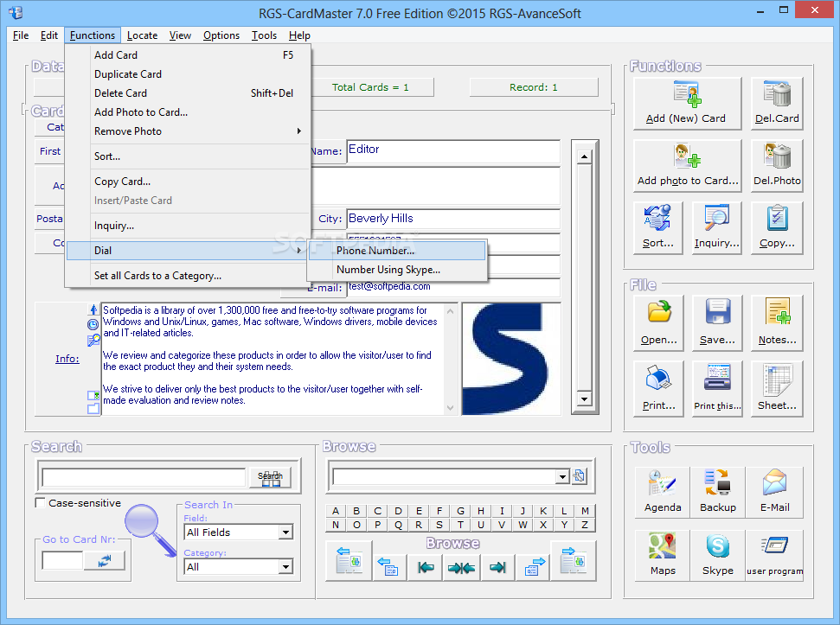
Task: Click the Save floppy disk icon
Action: (x=717, y=322)
